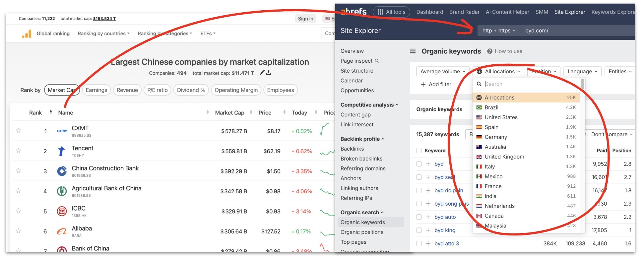Viewport: 644px width, 262px height.
Task: Click the plus icon beside keyword byd
Action: 428,164
